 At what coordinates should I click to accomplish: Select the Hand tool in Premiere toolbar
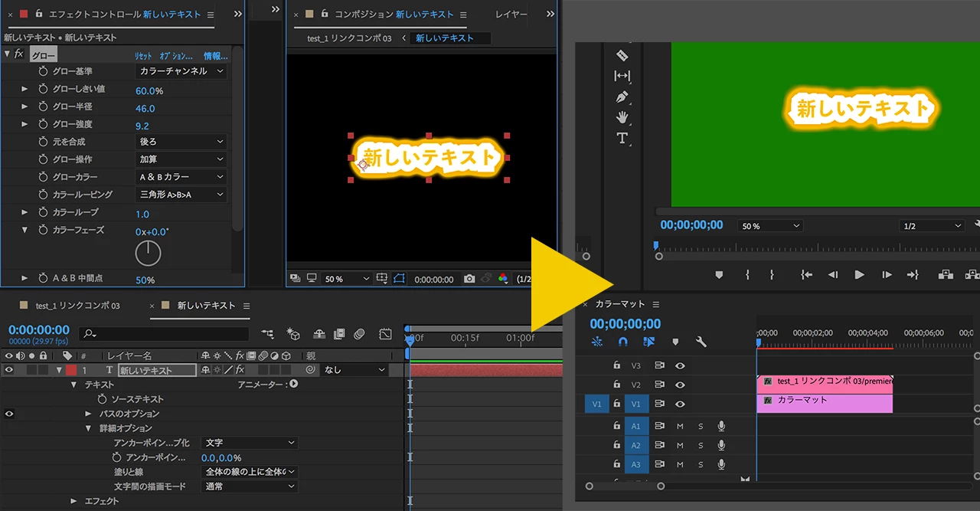622,117
